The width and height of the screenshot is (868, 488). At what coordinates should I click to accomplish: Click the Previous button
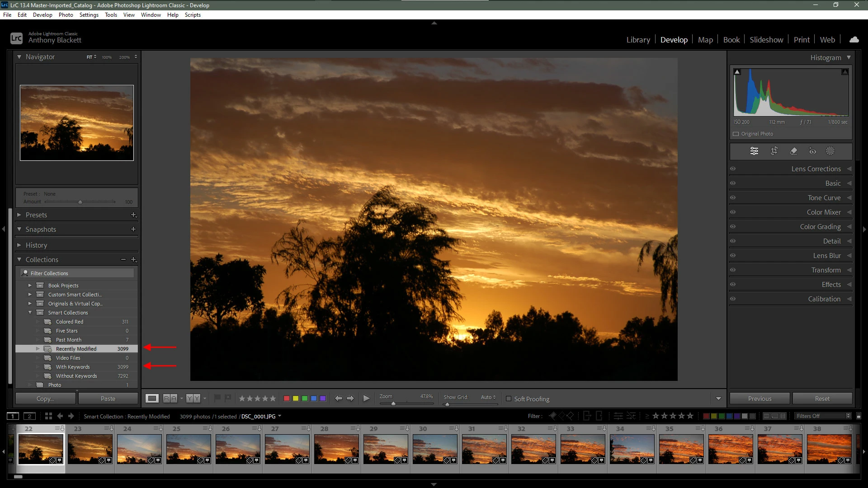click(759, 399)
